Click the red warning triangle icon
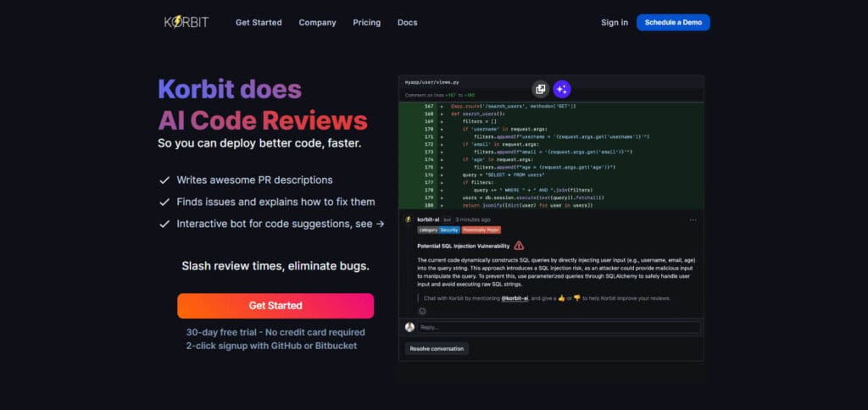 [x=519, y=246]
